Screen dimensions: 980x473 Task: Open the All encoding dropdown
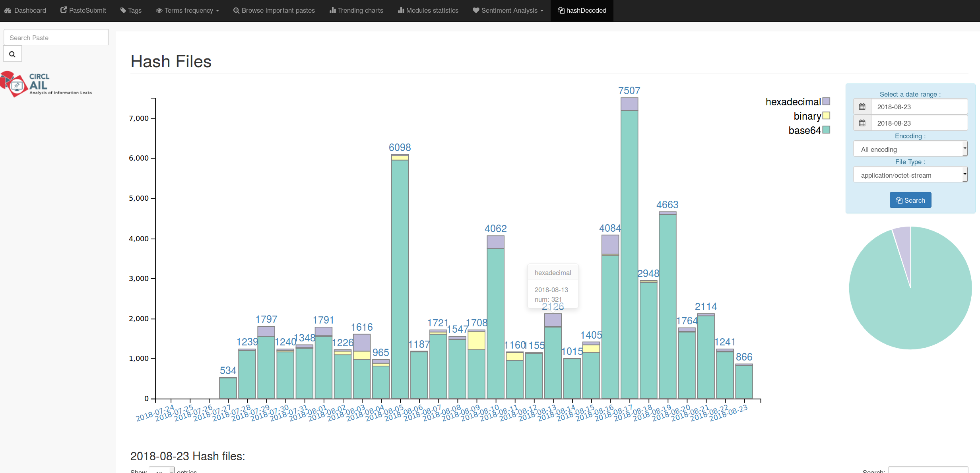(910, 149)
